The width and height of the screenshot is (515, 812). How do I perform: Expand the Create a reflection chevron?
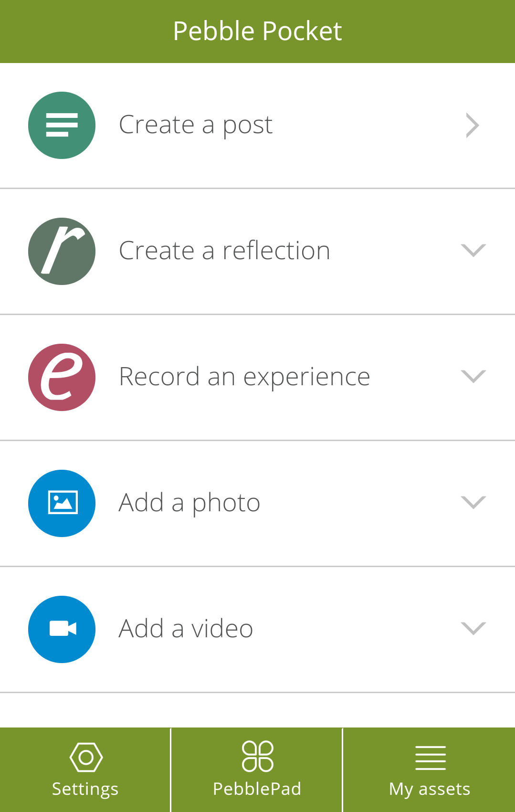click(x=473, y=251)
